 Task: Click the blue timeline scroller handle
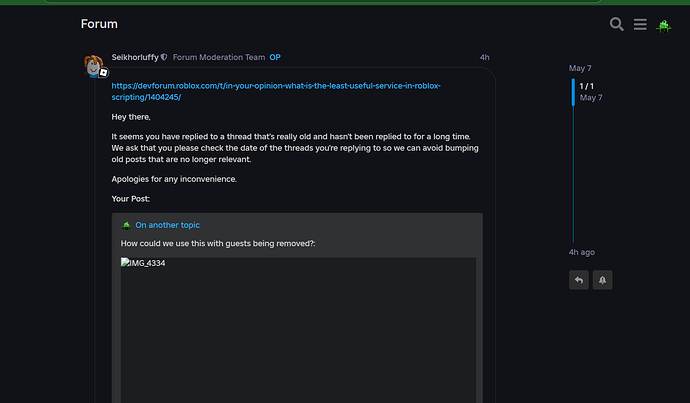573,92
